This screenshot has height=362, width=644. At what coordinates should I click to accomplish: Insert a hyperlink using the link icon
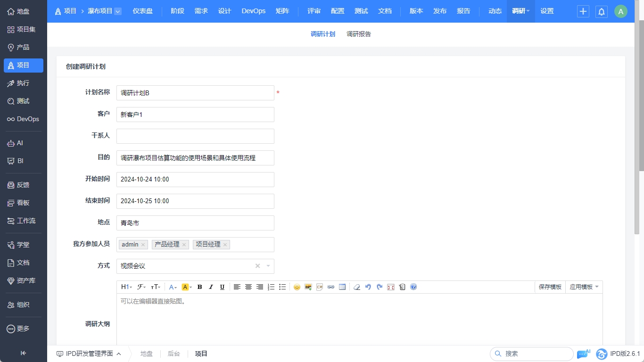[331, 287]
